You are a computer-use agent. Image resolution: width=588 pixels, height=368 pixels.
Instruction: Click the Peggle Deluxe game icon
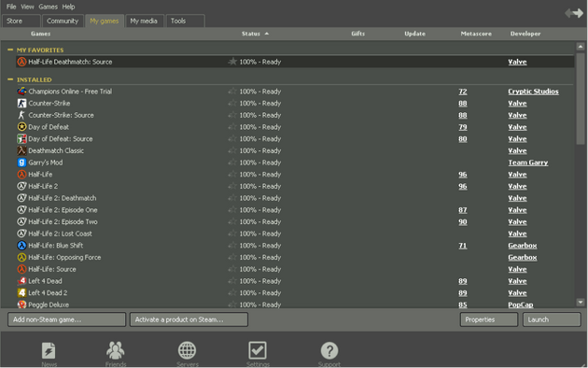pyautogui.click(x=21, y=304)
